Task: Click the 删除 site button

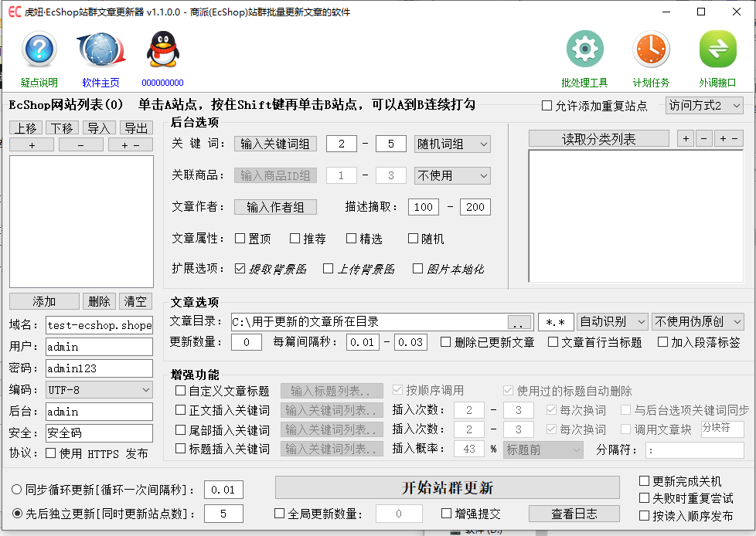Action: 99,301
